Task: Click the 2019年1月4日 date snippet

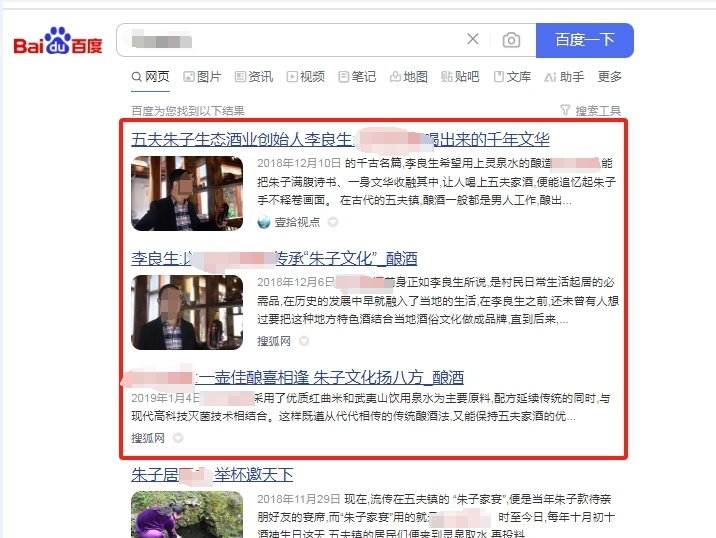Action: 165,398
